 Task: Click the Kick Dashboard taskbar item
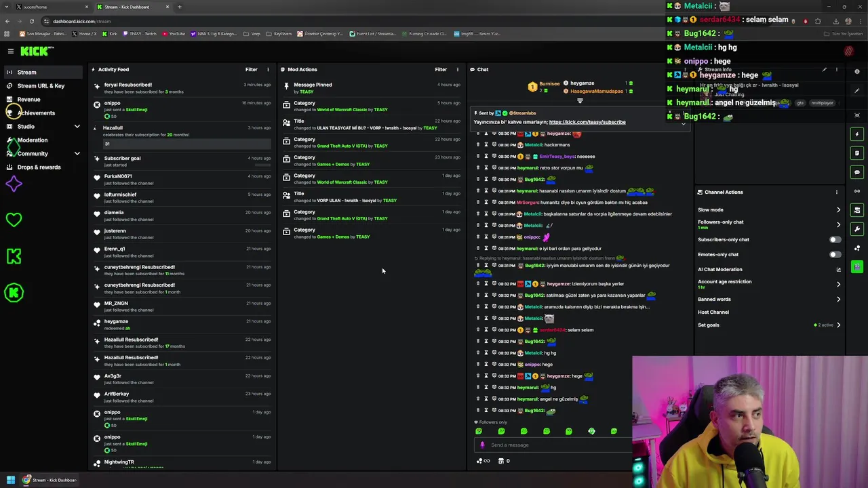coord(49,480)
